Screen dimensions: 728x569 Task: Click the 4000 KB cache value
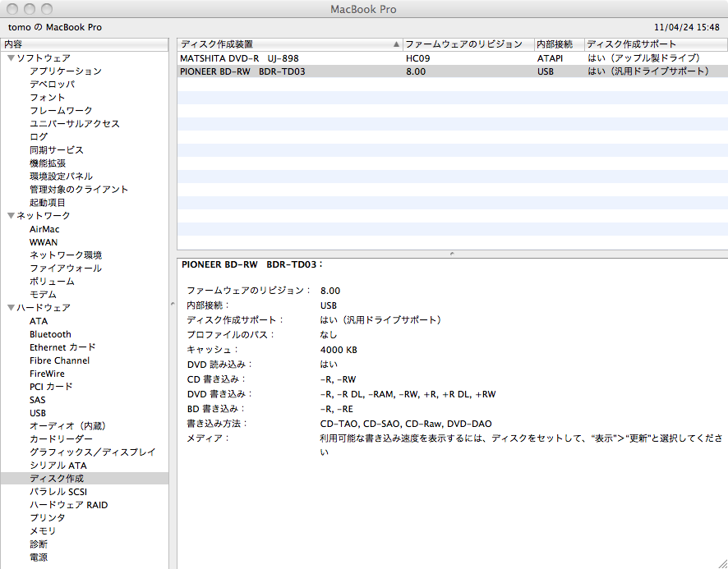pyautogui.click(x=339, y=350)
